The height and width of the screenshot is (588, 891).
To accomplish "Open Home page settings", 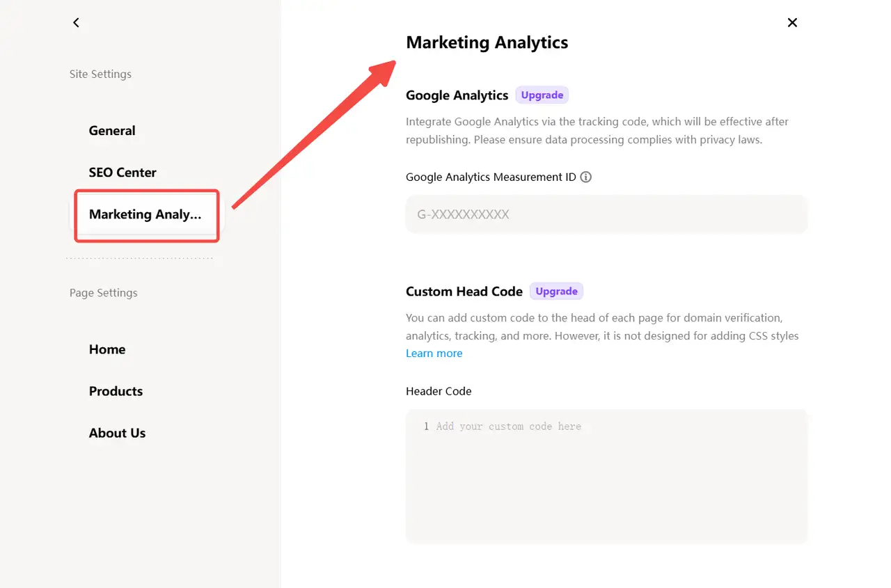I will [107, 349].
